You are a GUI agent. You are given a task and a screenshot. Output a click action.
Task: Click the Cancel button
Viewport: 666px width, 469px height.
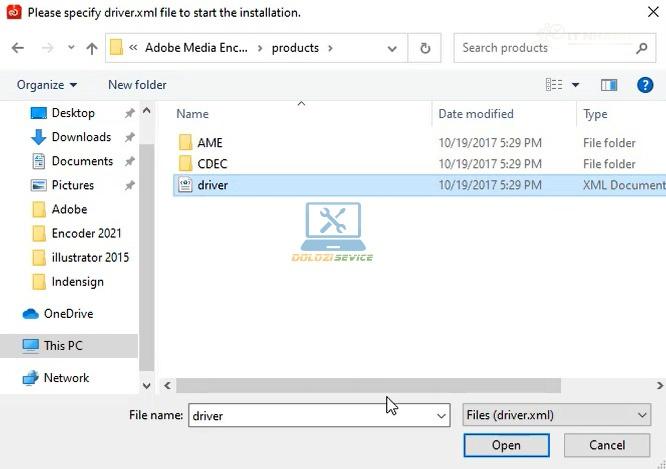[607, 445]
